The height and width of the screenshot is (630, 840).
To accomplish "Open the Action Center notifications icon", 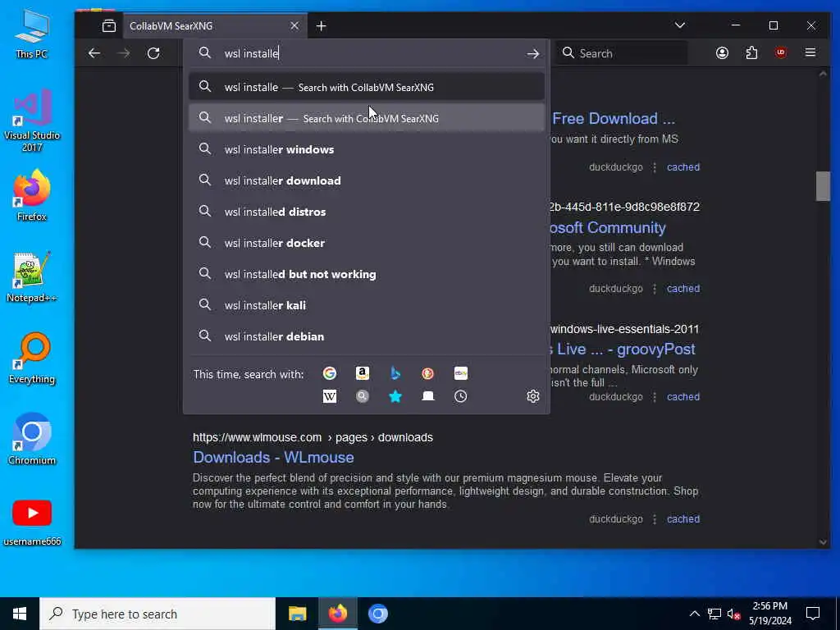I will point(813,614).
